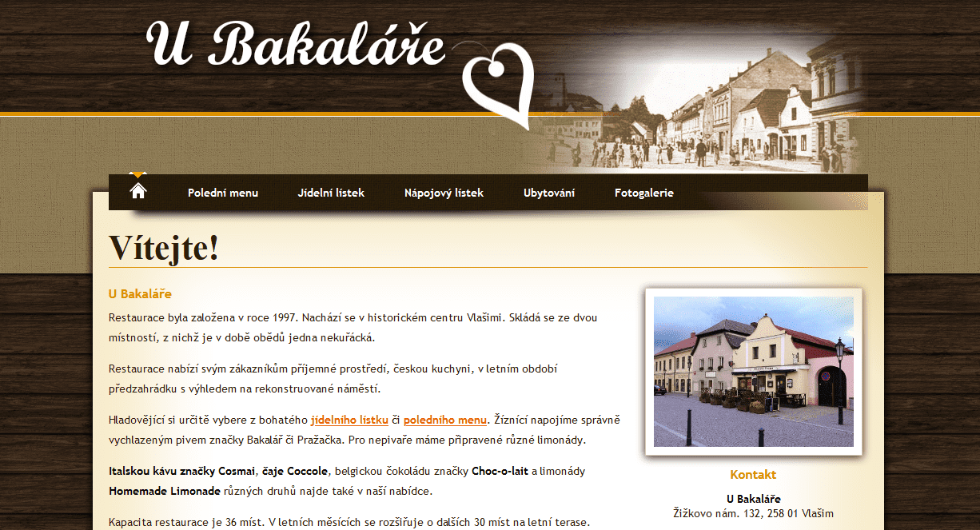Select the Vítejte! heading
980x530 pixels.
click(x=164, y=247)
